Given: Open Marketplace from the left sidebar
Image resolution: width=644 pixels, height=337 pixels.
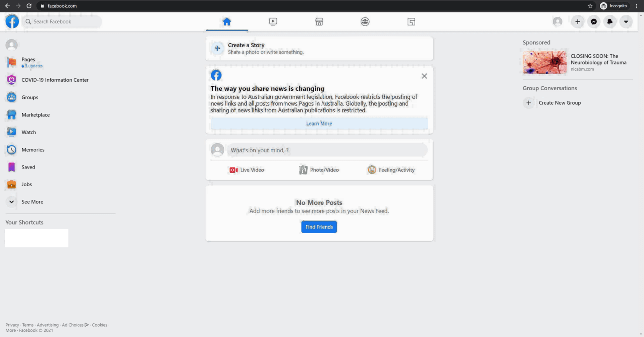Looking at the screenshot, I should [x=35, y=114].
